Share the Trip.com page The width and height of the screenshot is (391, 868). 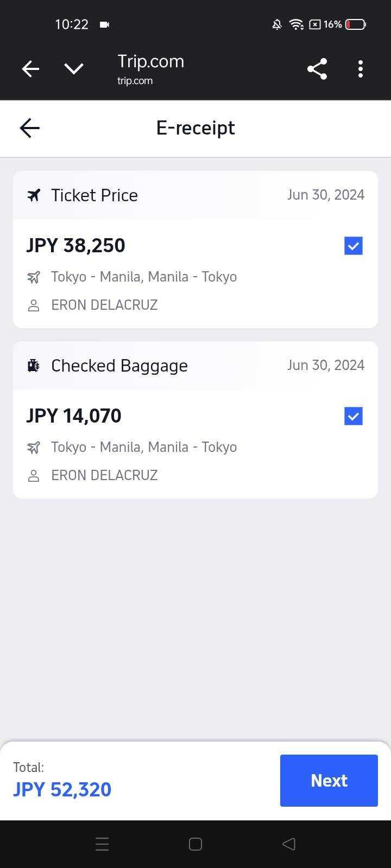[317, 69]
